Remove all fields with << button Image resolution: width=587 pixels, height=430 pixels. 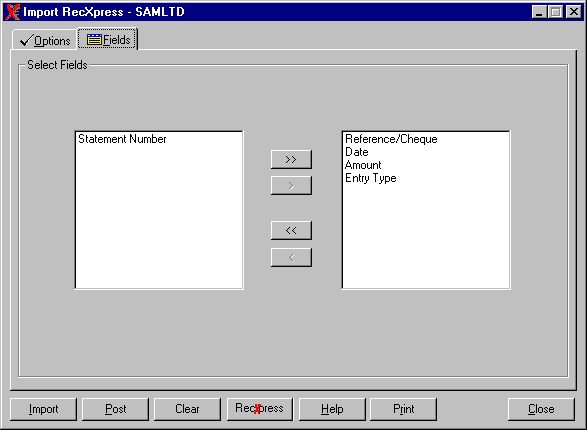[x=291, y=230]
